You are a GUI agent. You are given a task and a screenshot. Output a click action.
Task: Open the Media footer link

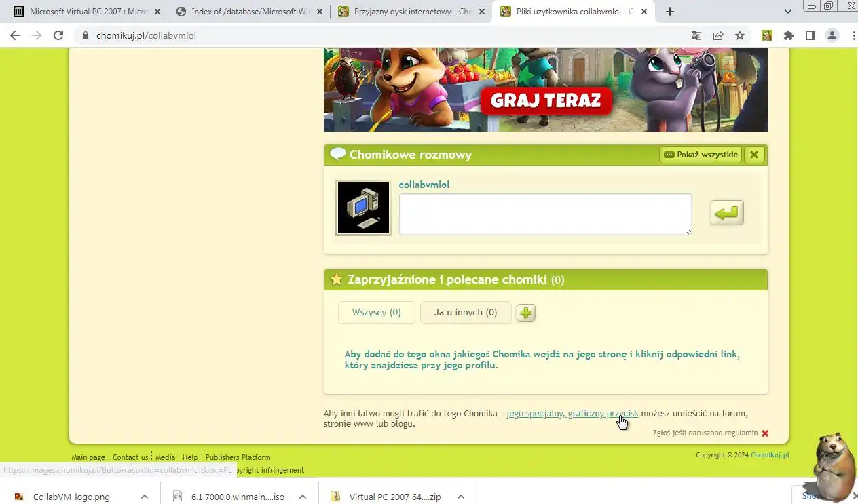point(165,457)
